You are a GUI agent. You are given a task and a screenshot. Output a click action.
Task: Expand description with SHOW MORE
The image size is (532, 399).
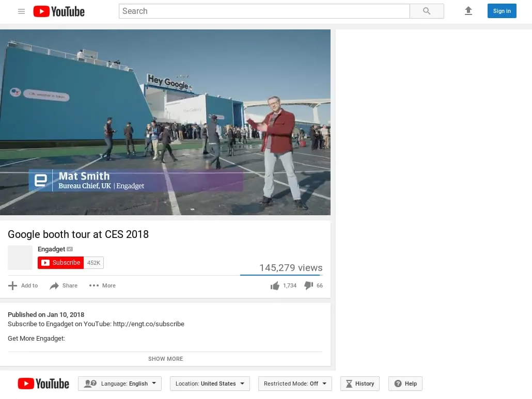tap(165, 359)
